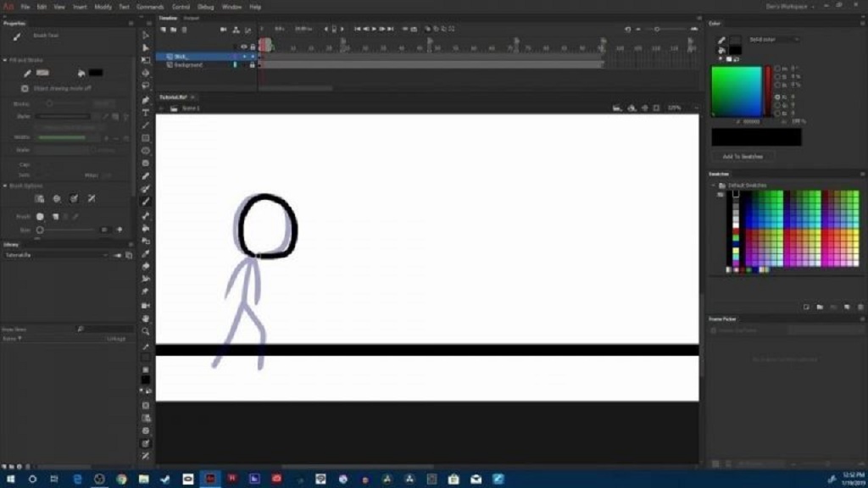The width and height of the screenshot is (868, 488).
Task: Select the Camera tool in toolbar
Action: point(146,305)
